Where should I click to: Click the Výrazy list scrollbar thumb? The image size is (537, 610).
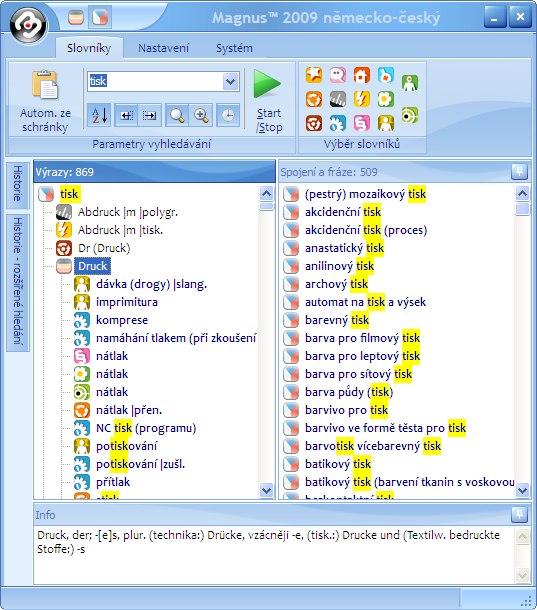(267, 206)
